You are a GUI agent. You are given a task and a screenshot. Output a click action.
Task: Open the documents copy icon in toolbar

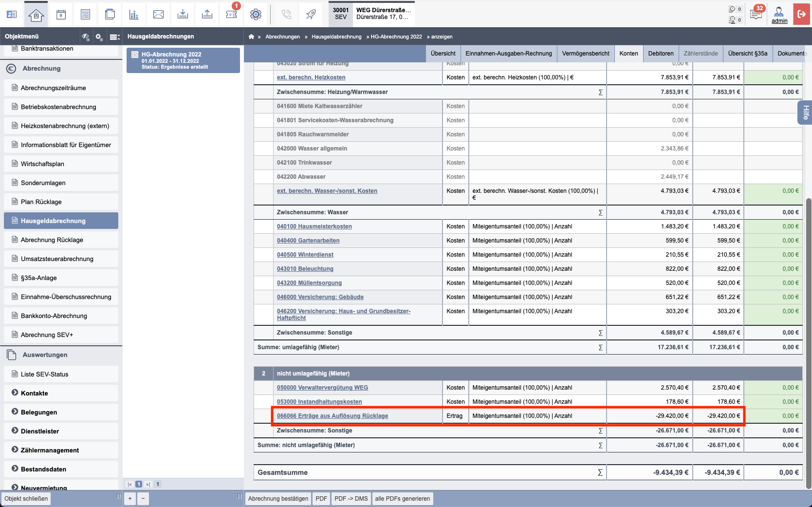pyautogui.click(x=110, y=15)
